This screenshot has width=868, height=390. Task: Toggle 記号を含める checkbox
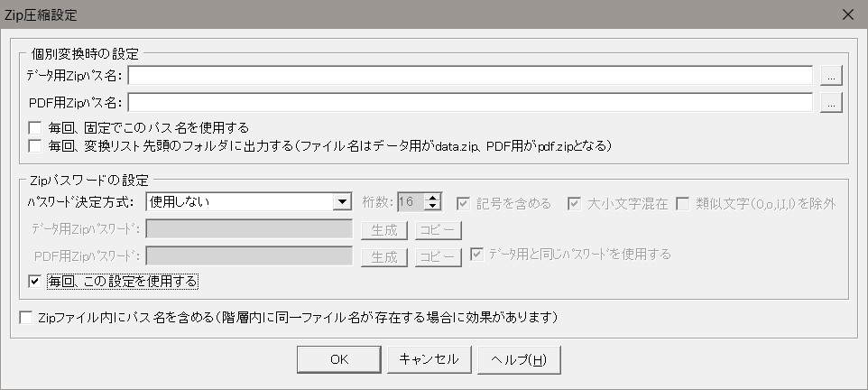click(x=464, y=203)
